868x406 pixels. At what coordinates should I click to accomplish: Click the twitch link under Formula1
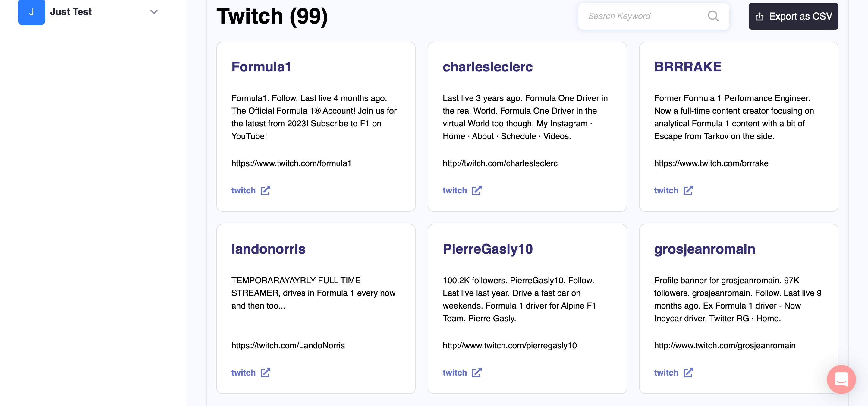[243, 191]
